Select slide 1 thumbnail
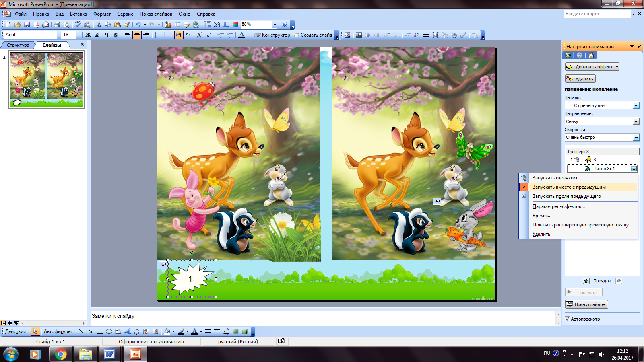644x362 pixels. click(x=46, y=80)
